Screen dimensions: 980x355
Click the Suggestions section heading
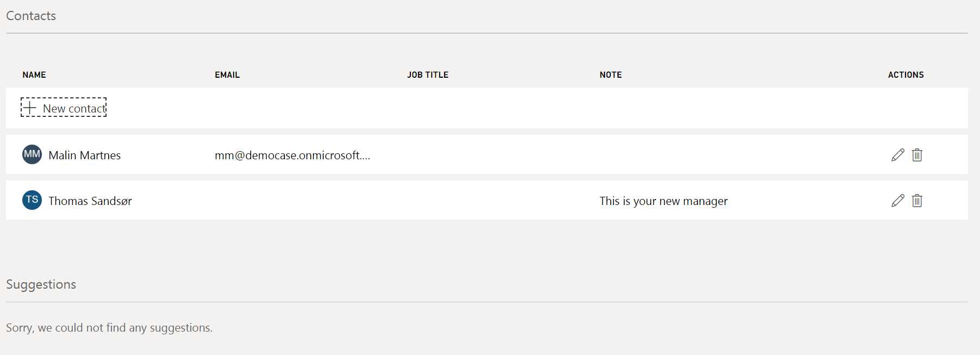pos(41,284)
